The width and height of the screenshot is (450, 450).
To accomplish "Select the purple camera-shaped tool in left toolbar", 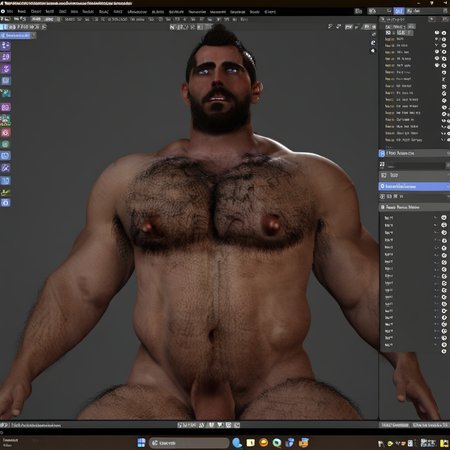I will pos(5,107).
